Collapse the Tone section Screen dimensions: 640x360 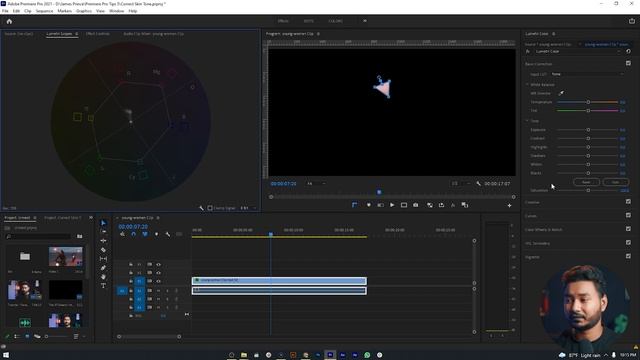pyautogui.click(x=527, y=121)
